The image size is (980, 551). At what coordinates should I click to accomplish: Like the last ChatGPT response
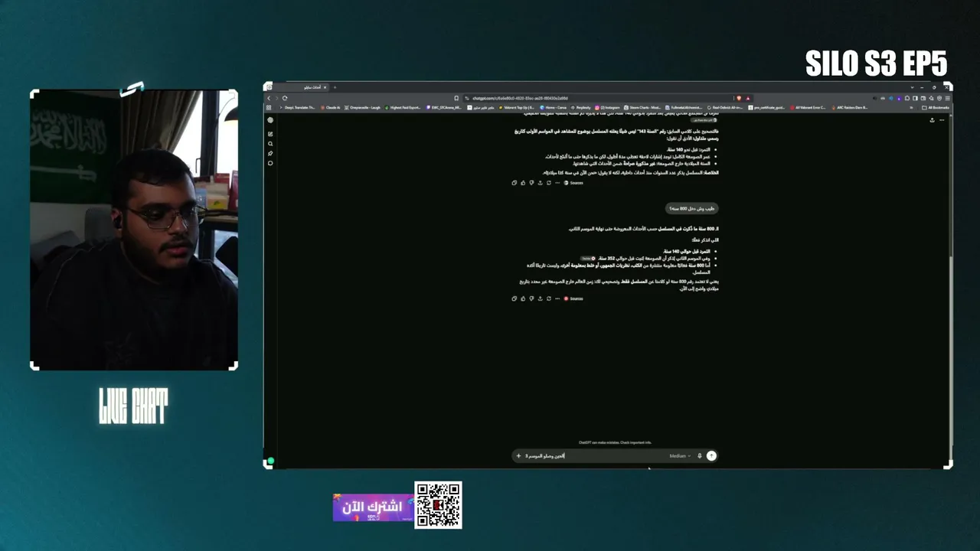pos(523,298)
